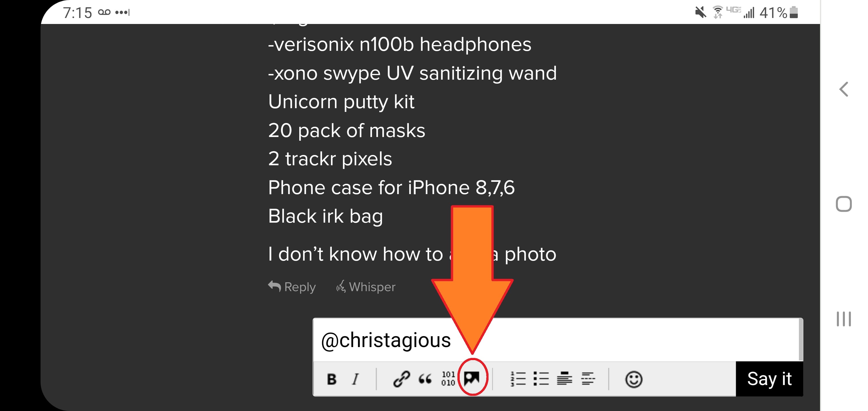
Task: Tap the Android home navigation button
Action: click(844, 204)
